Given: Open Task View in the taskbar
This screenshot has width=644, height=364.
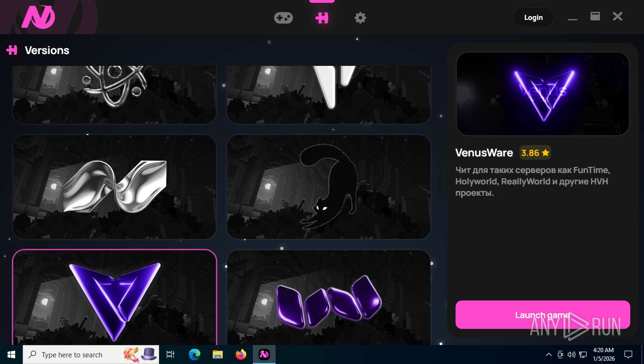Looking at the screenshot, I should coord(170,355).
